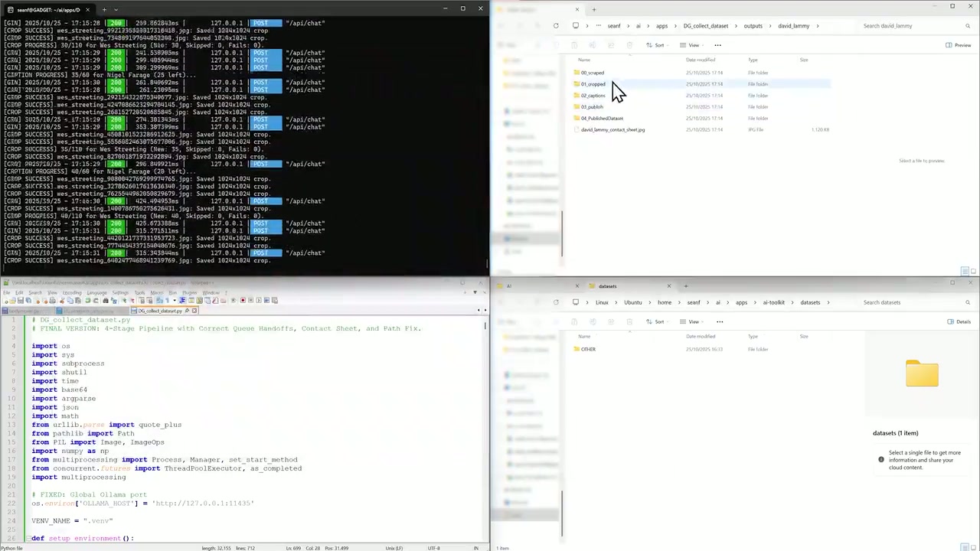This screenshot has width=980, height=551.
Task: Sort by Date modified in david_lammy window
Action: [x=701, y=60]
